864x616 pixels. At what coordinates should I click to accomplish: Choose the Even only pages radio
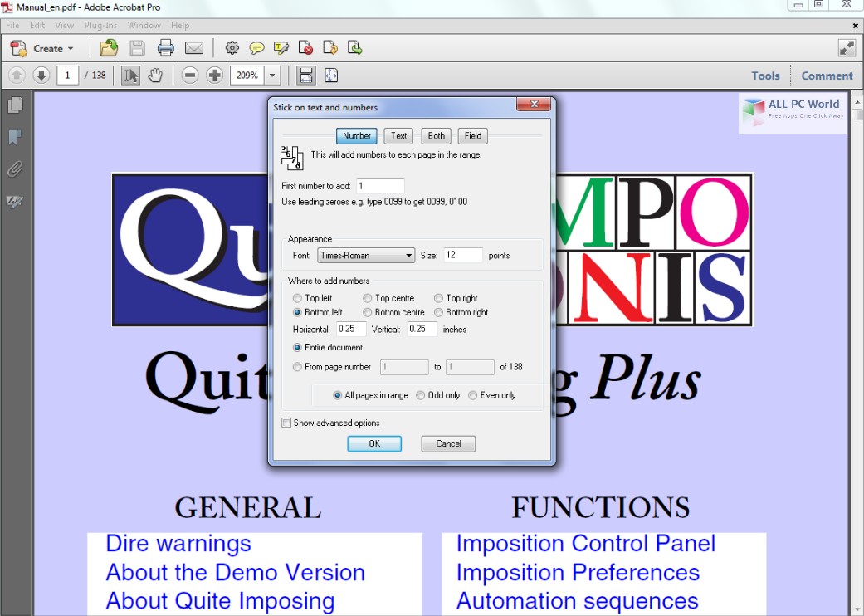[x=473, y=395]
